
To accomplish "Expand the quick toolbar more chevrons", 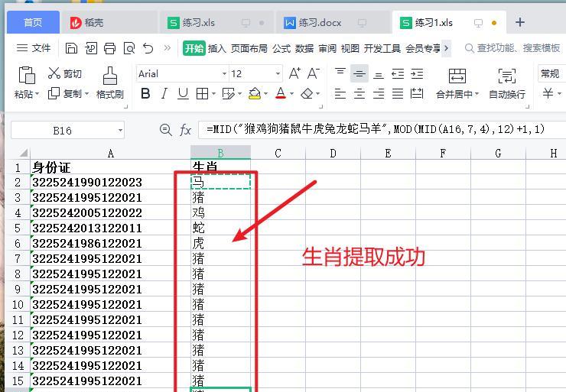I will pyautogui.click(x=168, y=48).
